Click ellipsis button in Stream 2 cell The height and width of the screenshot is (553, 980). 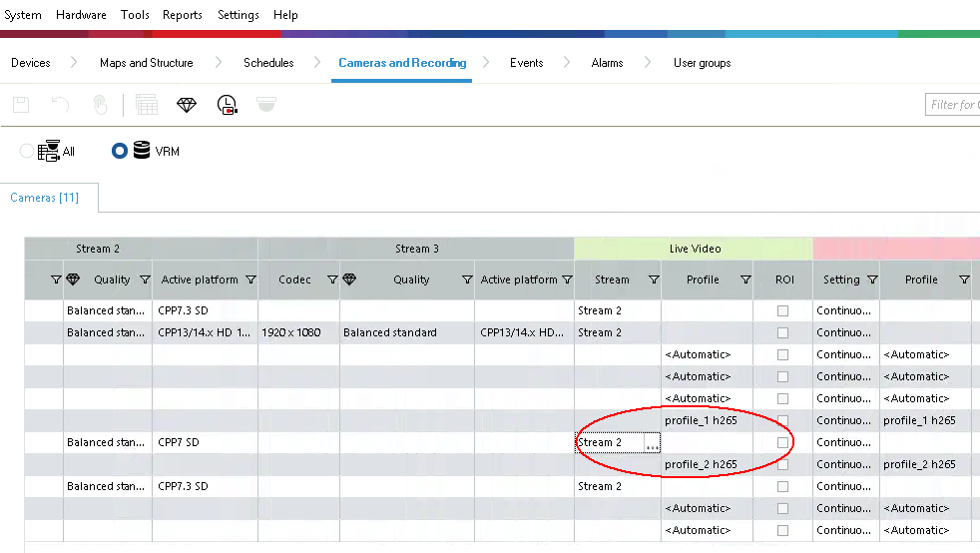pos(652,443)
